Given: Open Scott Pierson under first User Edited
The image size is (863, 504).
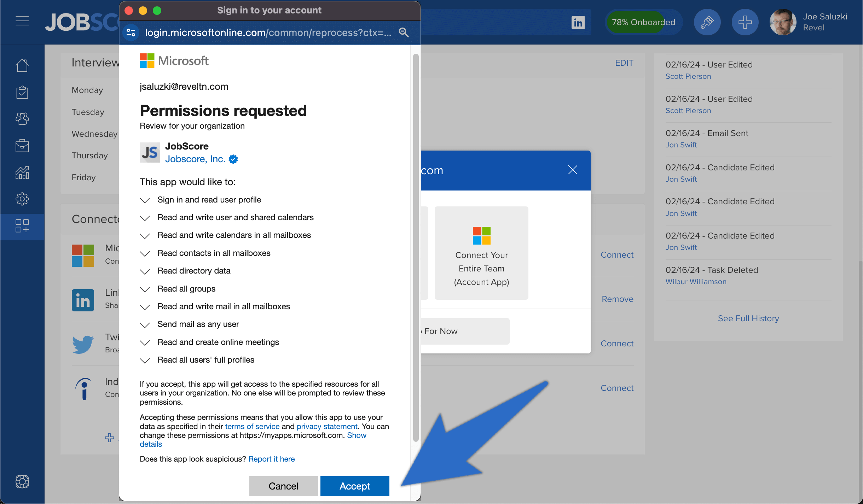Looking at the screenshot, I should point(688,76).
